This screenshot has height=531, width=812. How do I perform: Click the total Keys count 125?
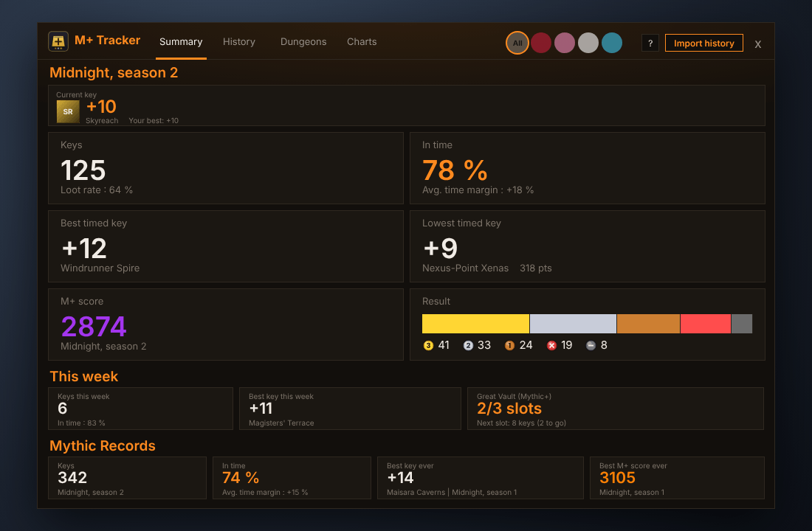[x=83, y=170]
